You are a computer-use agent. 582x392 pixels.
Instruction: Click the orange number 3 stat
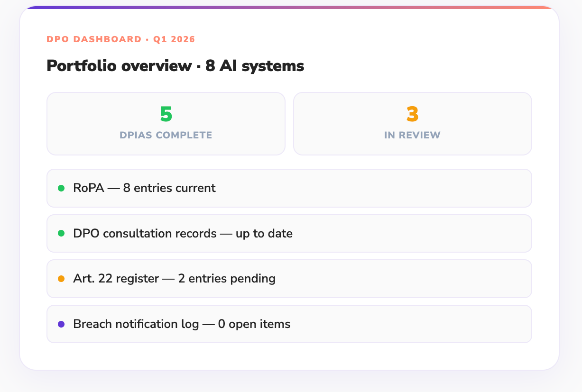point(412,114)
